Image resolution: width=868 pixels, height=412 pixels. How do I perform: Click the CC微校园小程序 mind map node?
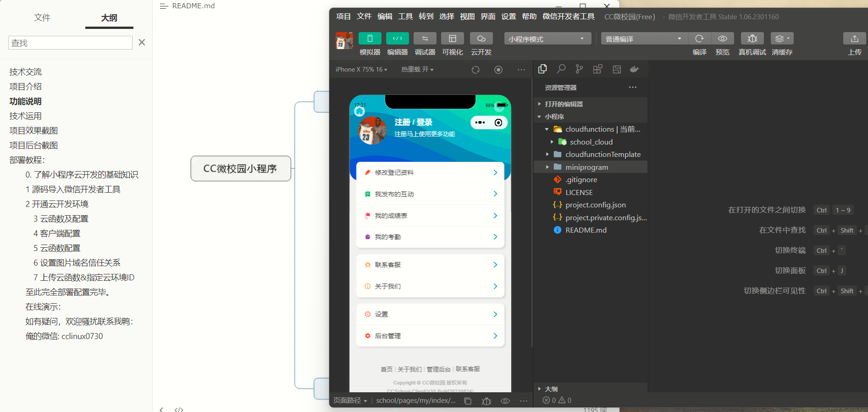coord(241,168)
